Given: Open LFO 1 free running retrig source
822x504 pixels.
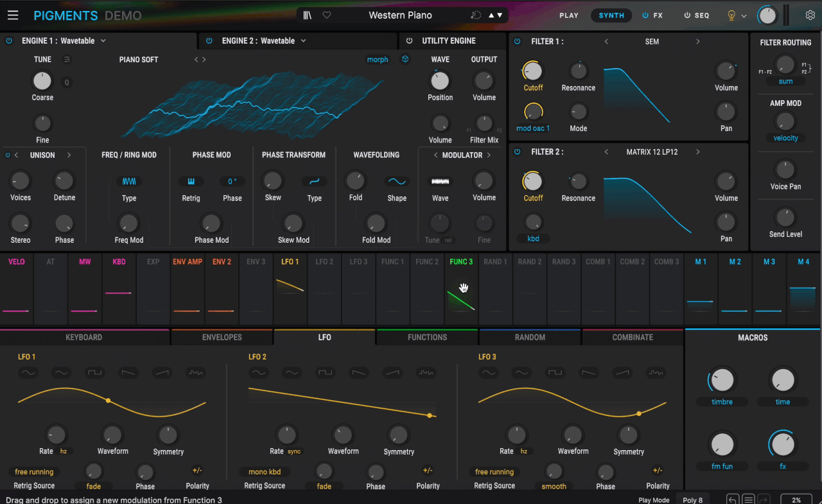Looking at the screenshot, I should [35, 472].
